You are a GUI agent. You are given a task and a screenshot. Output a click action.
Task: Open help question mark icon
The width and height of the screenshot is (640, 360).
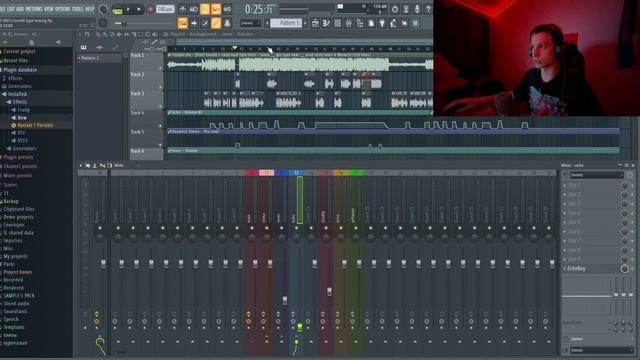click(428, 9)
